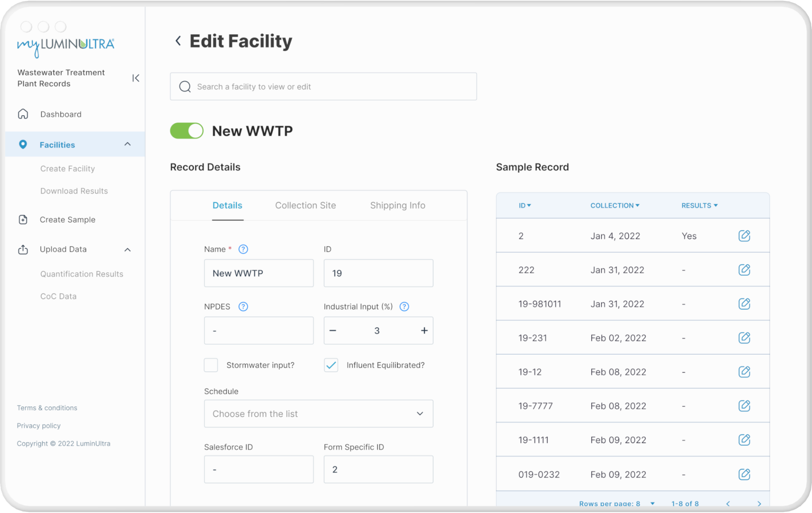Open the Shipping Info tab
The height and width of the screenshot is (513, 812).
(x=397, y=205)
